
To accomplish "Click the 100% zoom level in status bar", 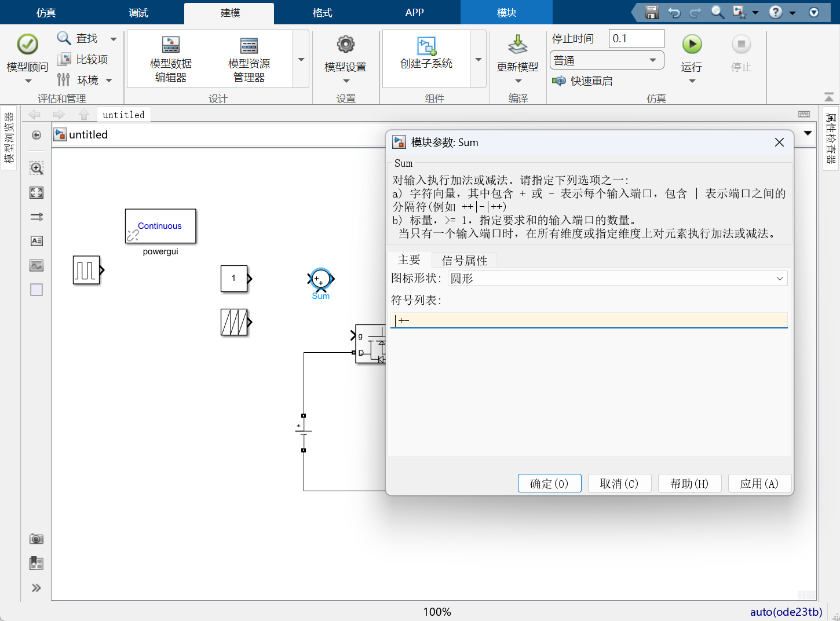I will pos(437,612).
